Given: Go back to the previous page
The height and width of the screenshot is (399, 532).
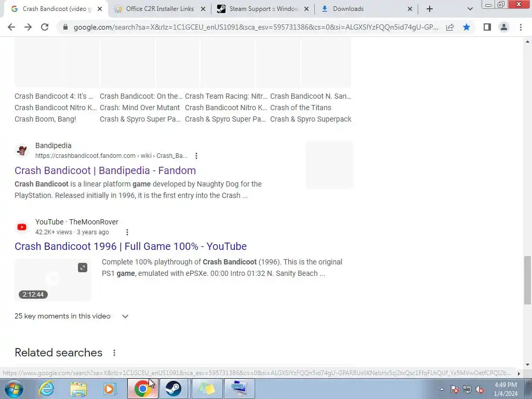Looking at the screenshot, I should [11, 27].
